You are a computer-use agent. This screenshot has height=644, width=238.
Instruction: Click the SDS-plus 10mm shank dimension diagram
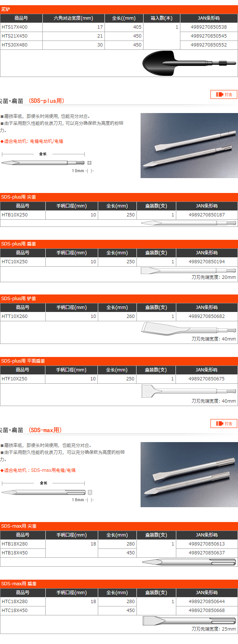pos(47,162)
